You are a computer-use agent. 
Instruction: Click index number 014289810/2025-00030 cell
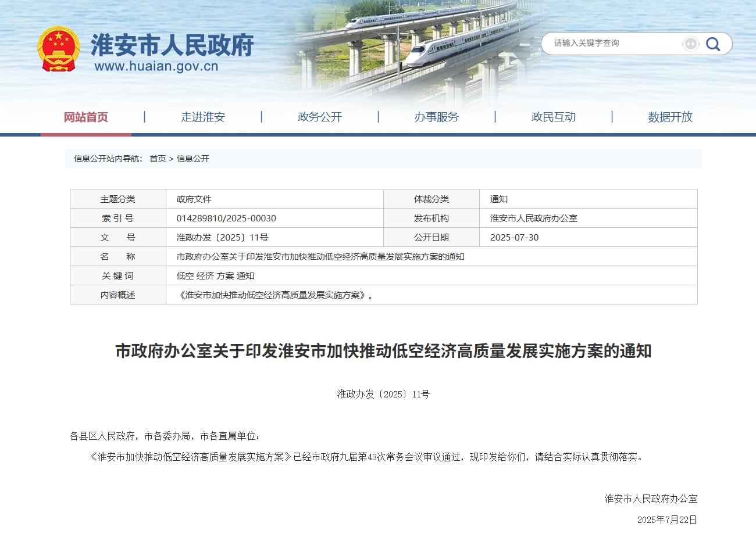pos(226,218)
